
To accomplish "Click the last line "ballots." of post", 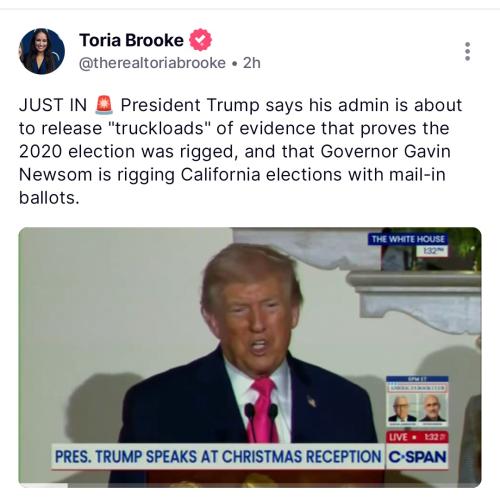I will pos(49,198).
